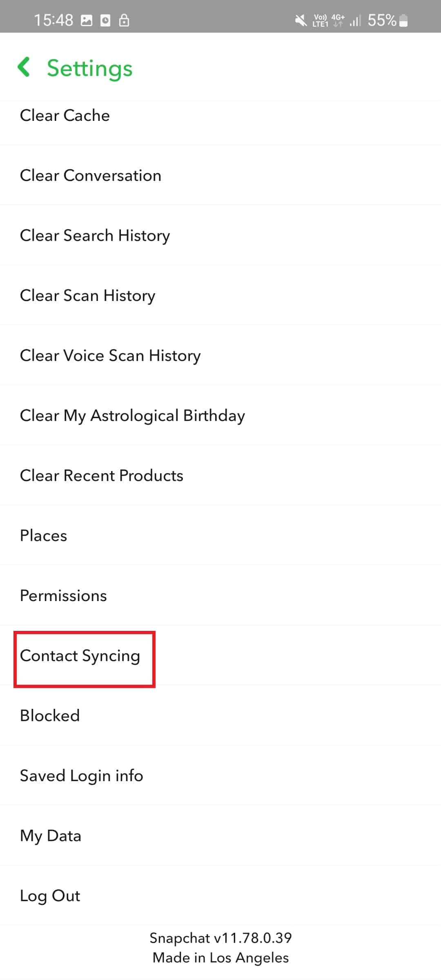Select Clear Cache
Screen dimensions: 441x980
point(65,116)
